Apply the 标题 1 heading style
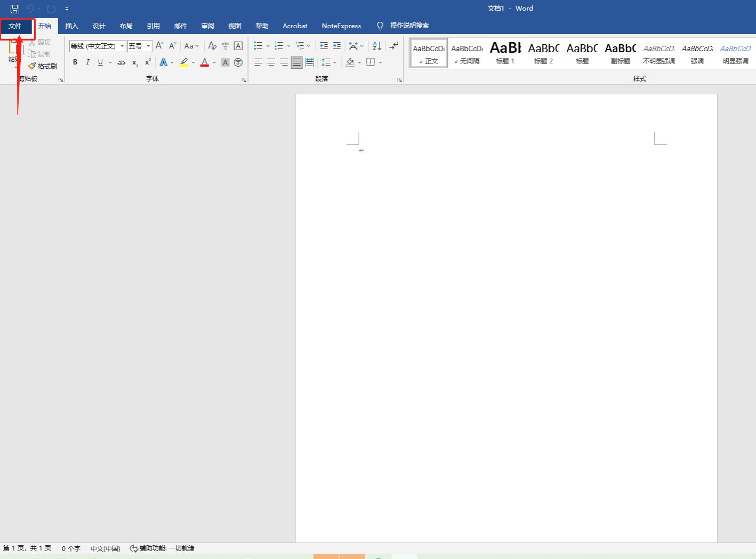 coord(505,53)
